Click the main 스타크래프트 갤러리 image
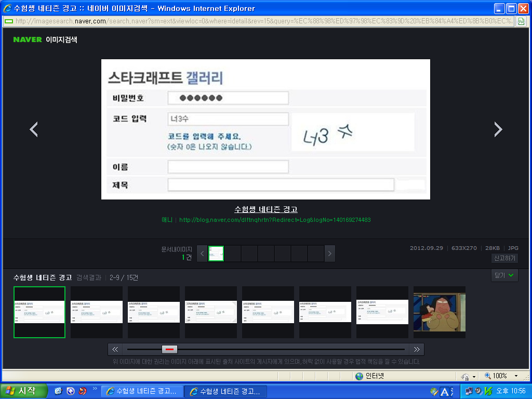Image resolution: width=532 pixels, height=399 pixels. pos(265,129)
